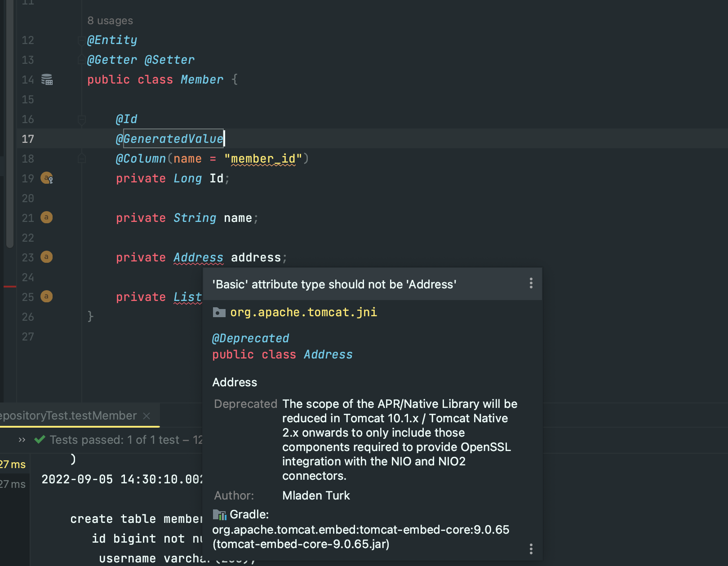Open more actions for the 'Basic' attribute warning
The image size is (728, 566).
tap(531, 283)
